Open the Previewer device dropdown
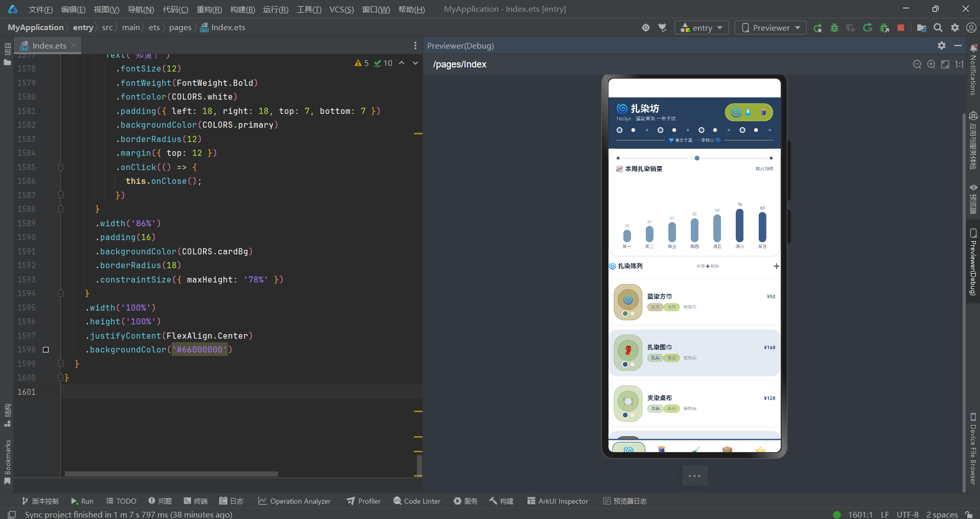980x519 pixels. point(771,28)
